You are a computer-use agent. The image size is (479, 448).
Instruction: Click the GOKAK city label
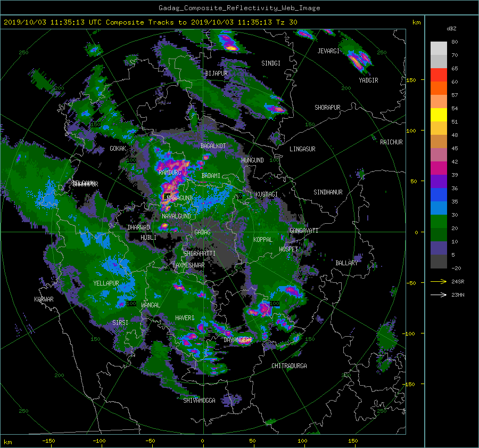[118, 149]
